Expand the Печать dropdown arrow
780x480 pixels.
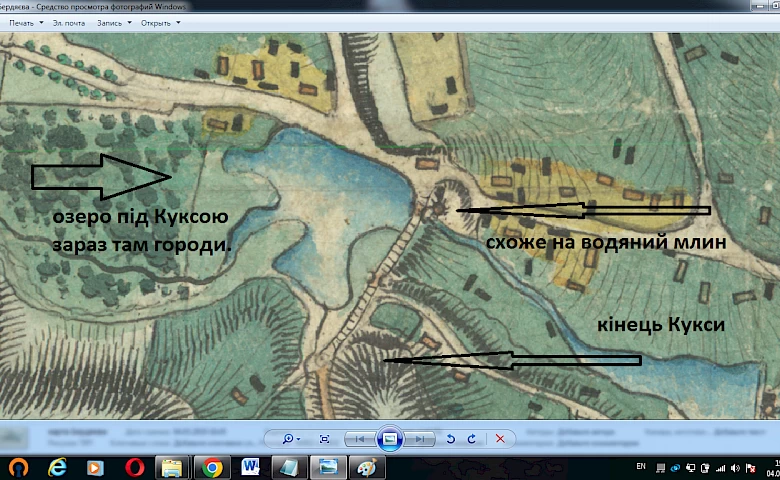click(x=41, y=22)
